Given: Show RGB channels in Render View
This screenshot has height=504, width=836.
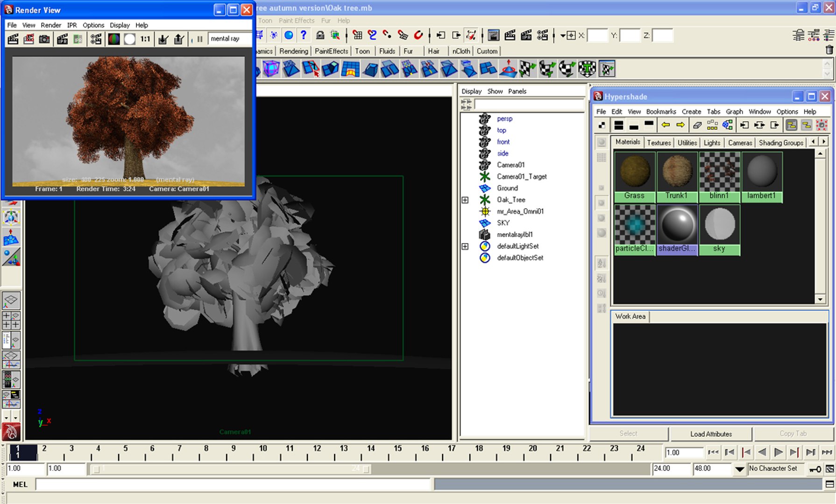Looking at the screenshot, I should [113, 39].
